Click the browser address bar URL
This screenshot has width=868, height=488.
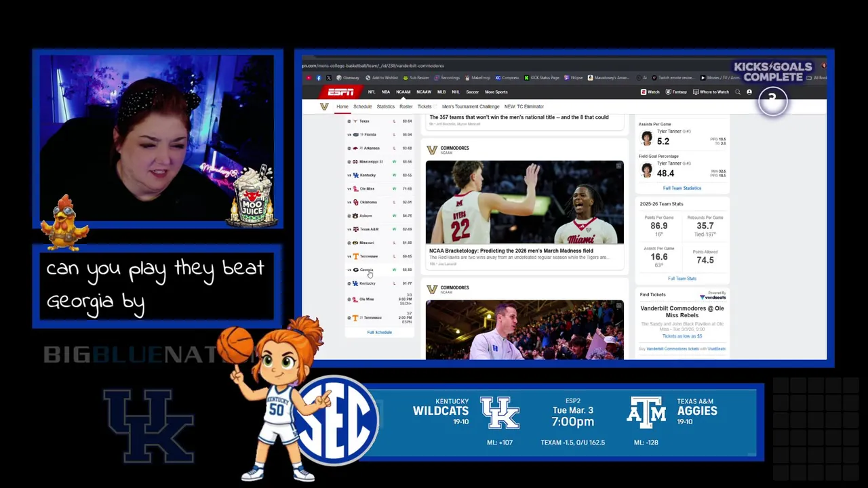373,66
